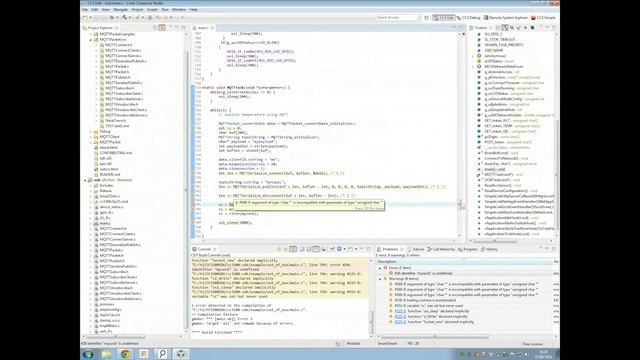
Task: Open the Run menu
Action: (x=165, y=9)
